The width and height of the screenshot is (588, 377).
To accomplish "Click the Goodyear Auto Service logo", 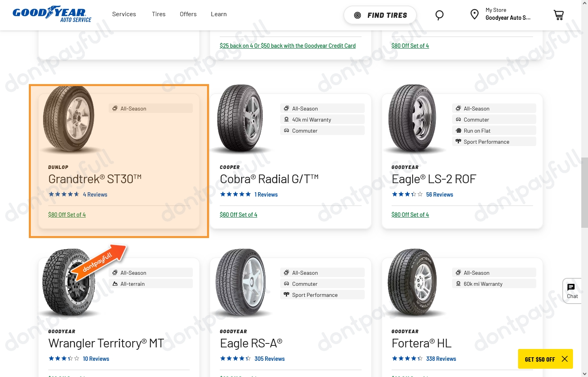I will tap(52, 14).
